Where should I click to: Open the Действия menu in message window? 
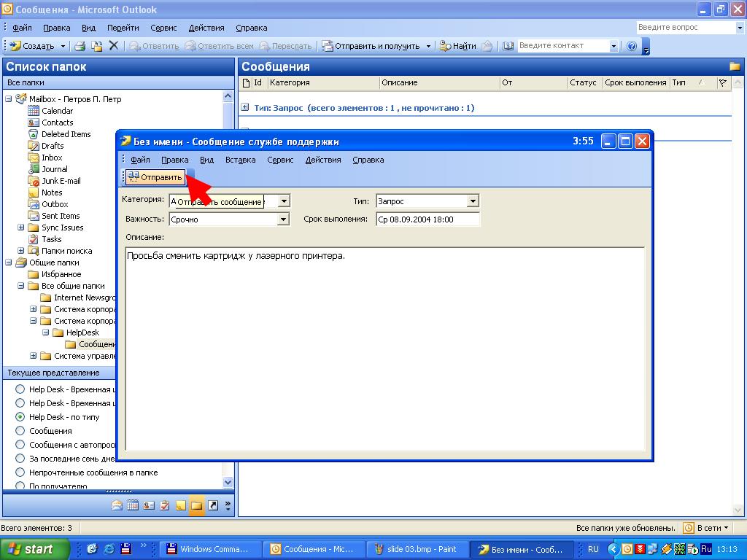coord(323,160)
